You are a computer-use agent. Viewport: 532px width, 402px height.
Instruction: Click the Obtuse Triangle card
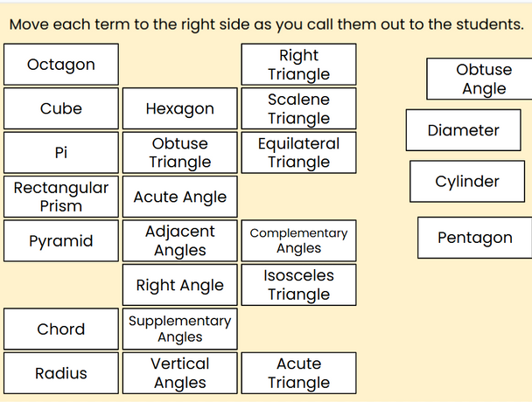coord(180,153)
